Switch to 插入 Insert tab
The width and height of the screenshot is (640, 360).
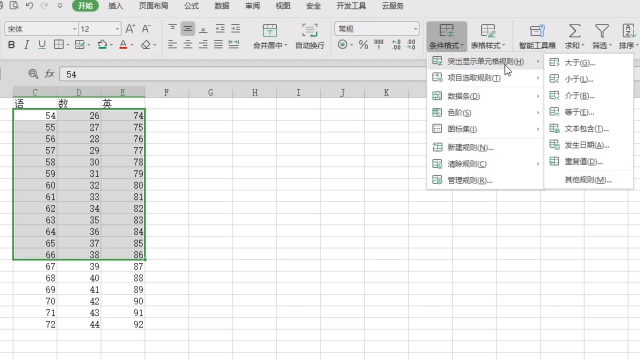click(x=116, y=6)
